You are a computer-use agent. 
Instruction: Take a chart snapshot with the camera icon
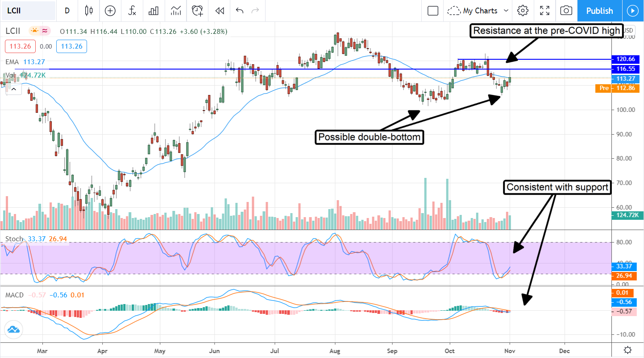pos(566,11)
